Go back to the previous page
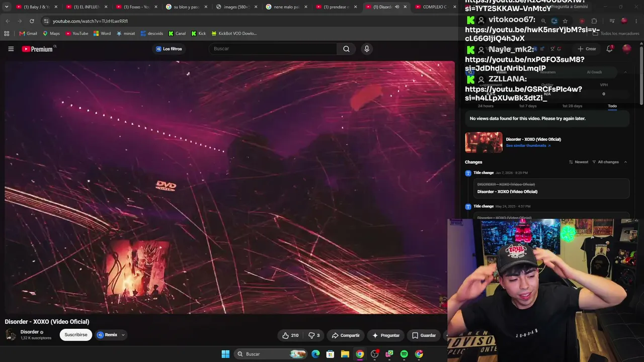This screenshot has width=644, height=362. pos(8,21)
